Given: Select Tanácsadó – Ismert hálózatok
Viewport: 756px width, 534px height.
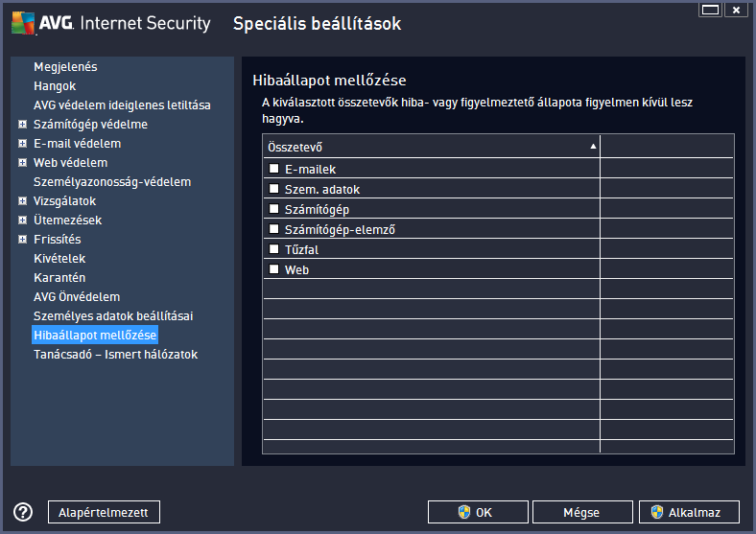Looking at the screenshot, I should pos(116,355).
